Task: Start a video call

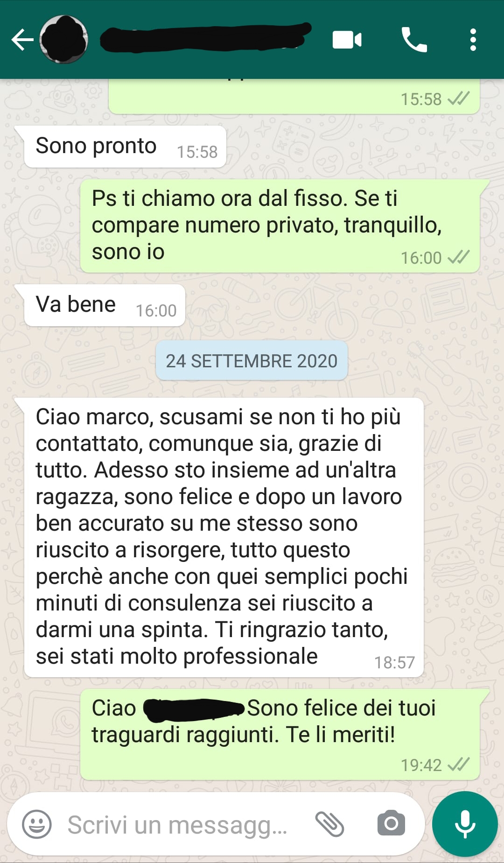Action: (347, 40)
